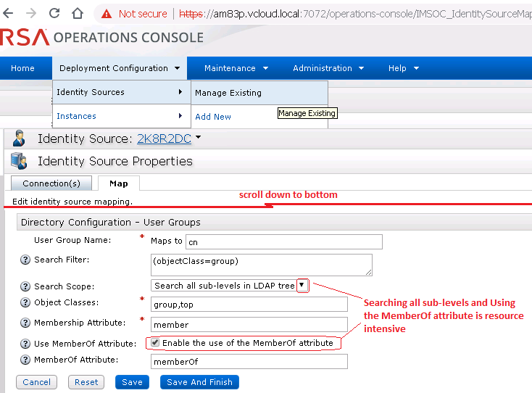Open help icon beside MemberOf Attribute
This screenshot has height=393, width=532.
26,360
